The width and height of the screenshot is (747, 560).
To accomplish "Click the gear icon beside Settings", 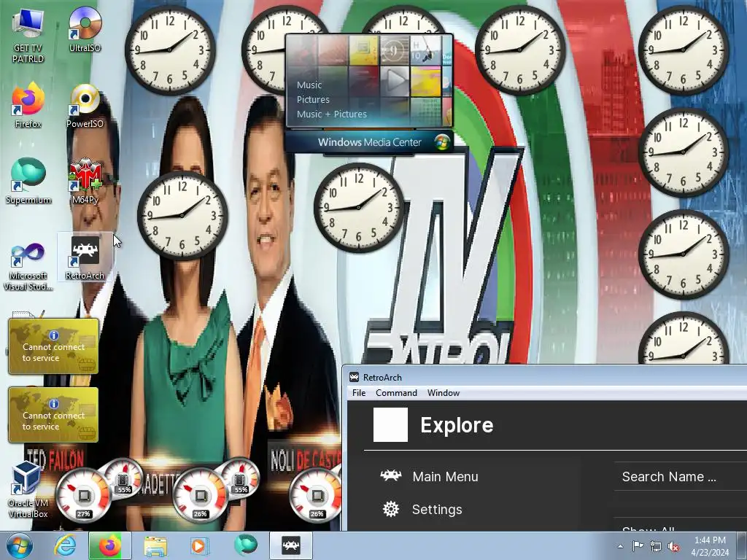I will tap(391, 509).
